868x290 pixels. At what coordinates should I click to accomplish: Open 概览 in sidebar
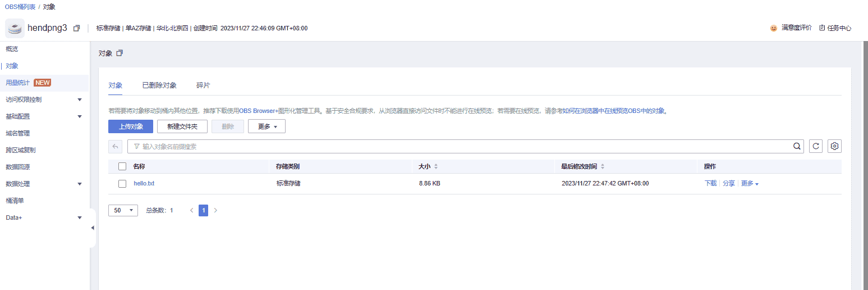(12, 49)
